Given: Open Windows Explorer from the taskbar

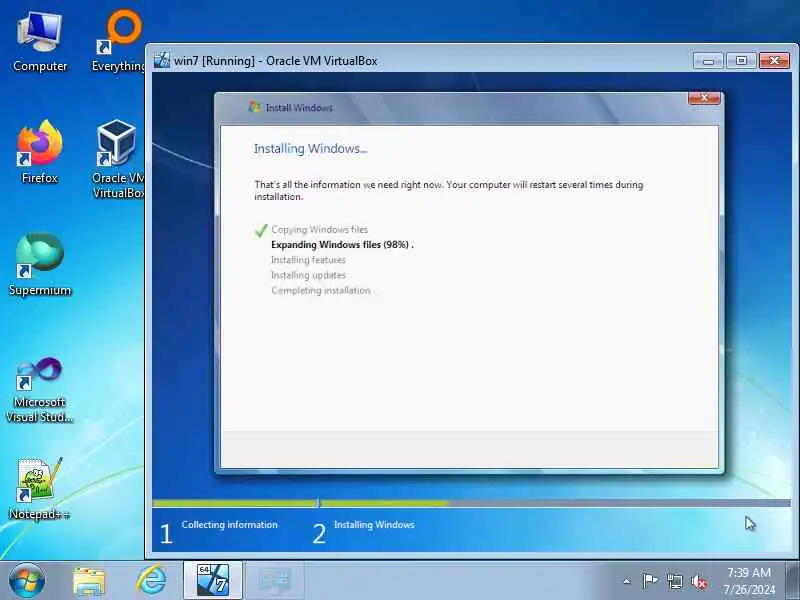Looking at the screenshot, I should pos(89,581).
